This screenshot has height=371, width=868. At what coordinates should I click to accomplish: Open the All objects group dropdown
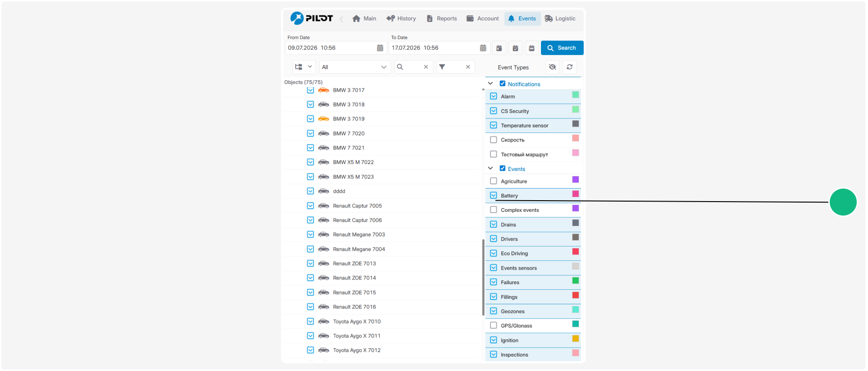(355, 67)
